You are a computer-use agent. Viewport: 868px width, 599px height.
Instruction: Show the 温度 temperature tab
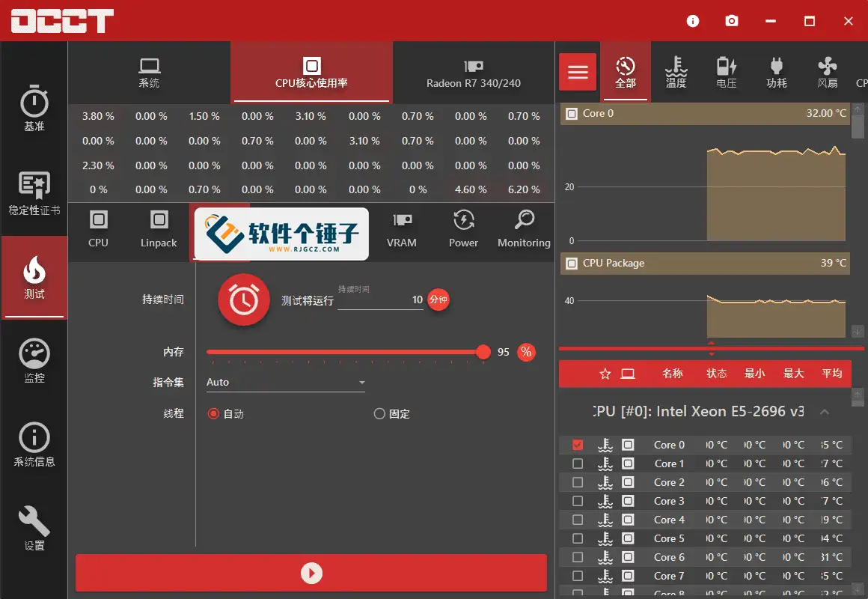(x=676, y=72)
